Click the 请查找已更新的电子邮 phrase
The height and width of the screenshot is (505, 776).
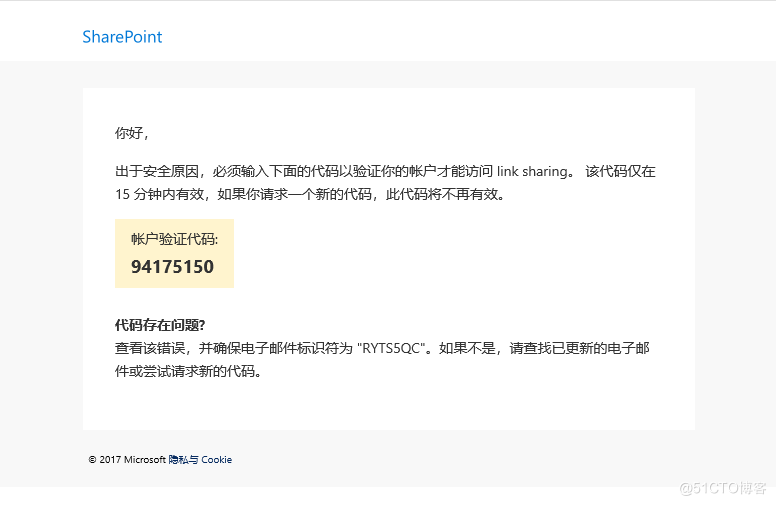(580, 348)
